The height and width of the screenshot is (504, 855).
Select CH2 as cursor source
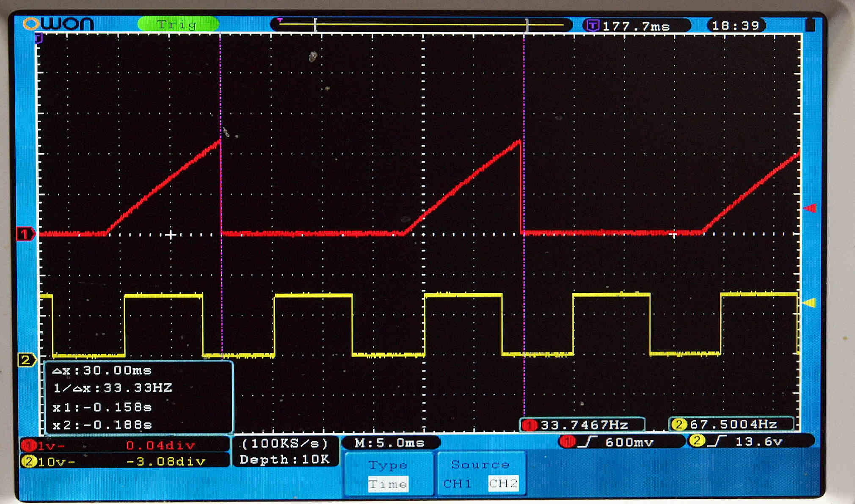pyautogui.click(x=503, y=483)
